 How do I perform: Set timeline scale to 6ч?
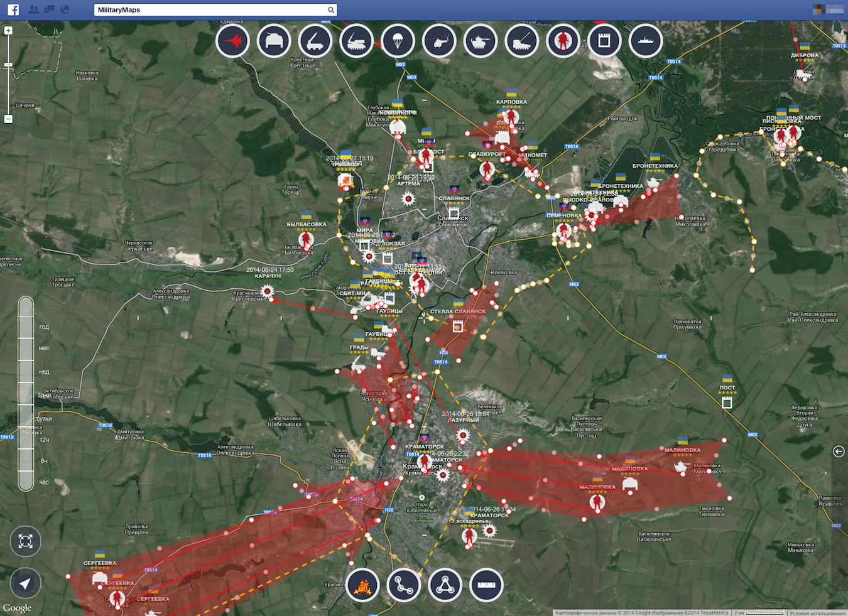pyautogui.click(x=44, y=461)
